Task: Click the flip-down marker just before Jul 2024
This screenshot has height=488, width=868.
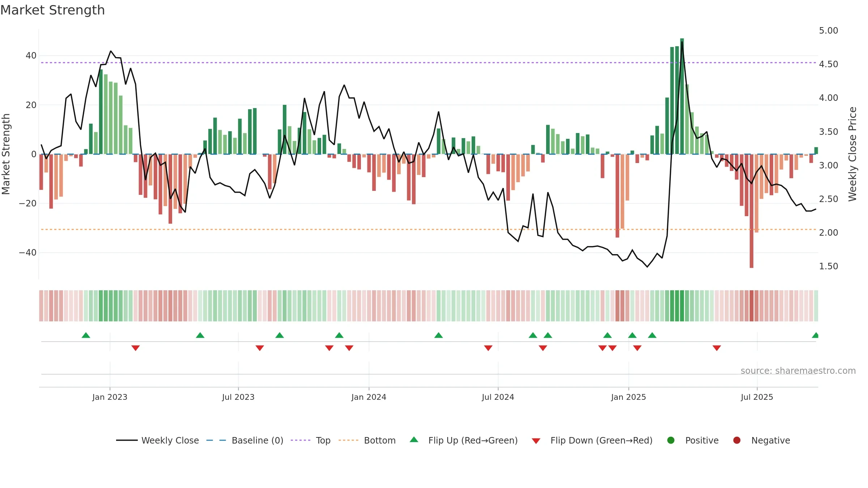Action: point(488,348)
